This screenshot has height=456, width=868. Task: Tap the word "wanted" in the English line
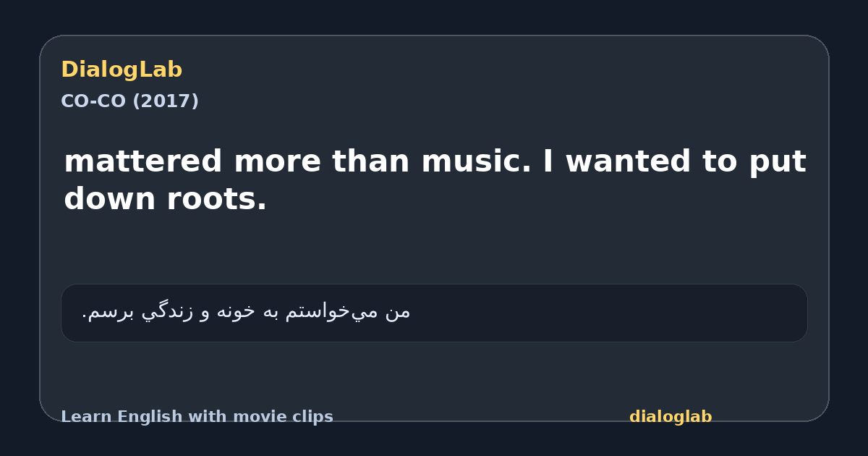[x=628, y=161]
